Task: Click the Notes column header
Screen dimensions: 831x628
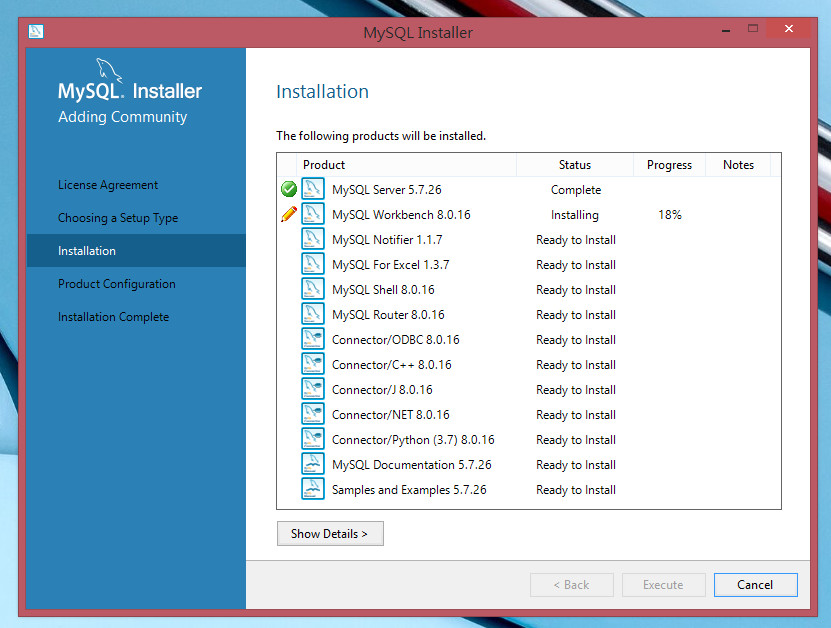Action: (738, 165)
